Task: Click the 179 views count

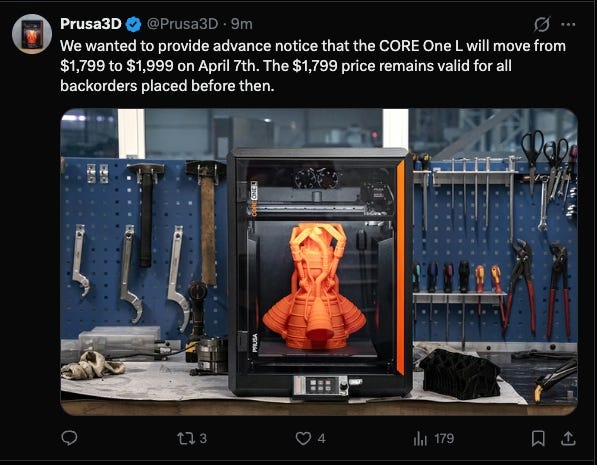Action: click(444, 438)
